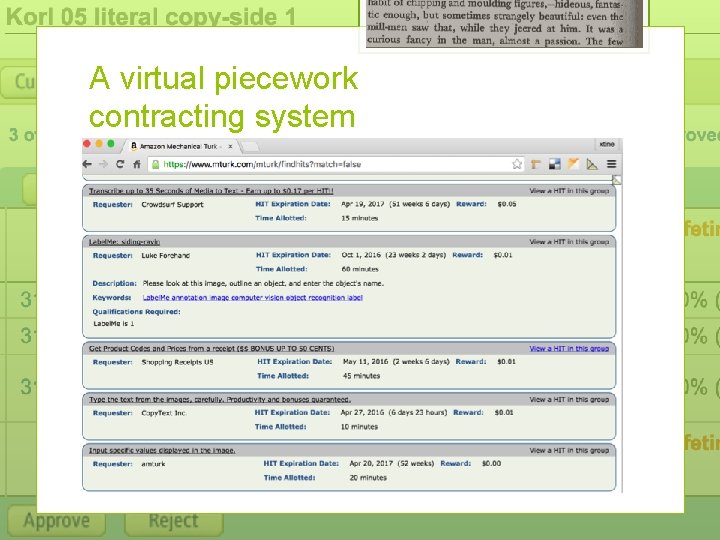Click the LabelMe annotation keywords link
This screenshot has height=540, width=720.
coord(253,298)
